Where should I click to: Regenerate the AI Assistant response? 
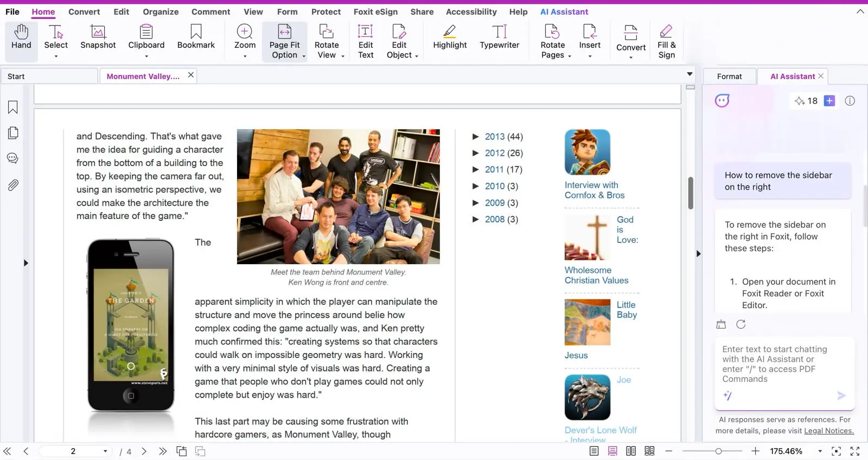pos(741,324)
